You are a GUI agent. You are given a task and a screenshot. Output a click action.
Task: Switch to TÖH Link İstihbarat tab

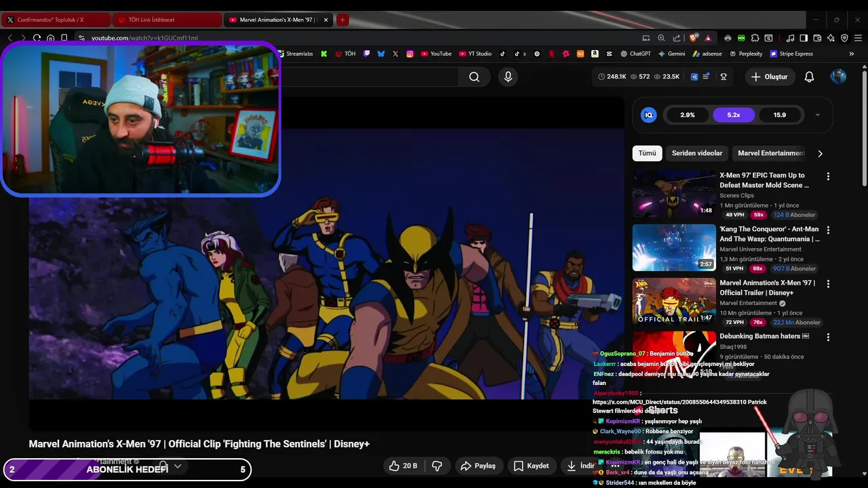click(x=167, y=20)
